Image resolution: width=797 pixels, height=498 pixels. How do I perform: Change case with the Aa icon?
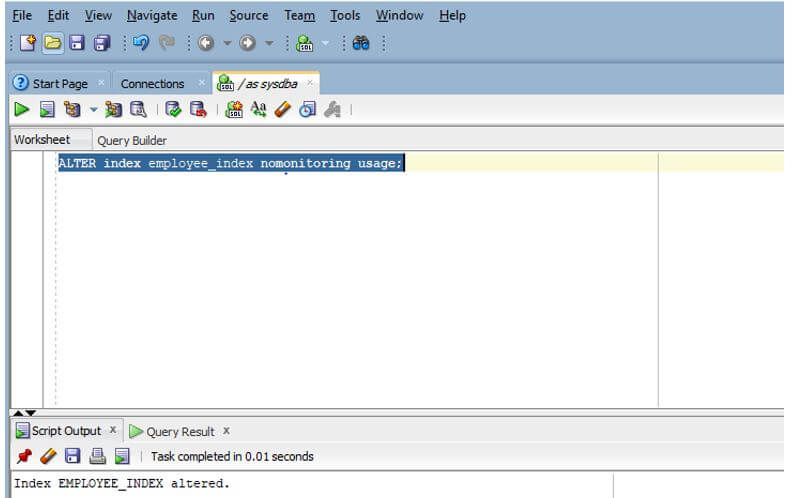tap(258, 109)
